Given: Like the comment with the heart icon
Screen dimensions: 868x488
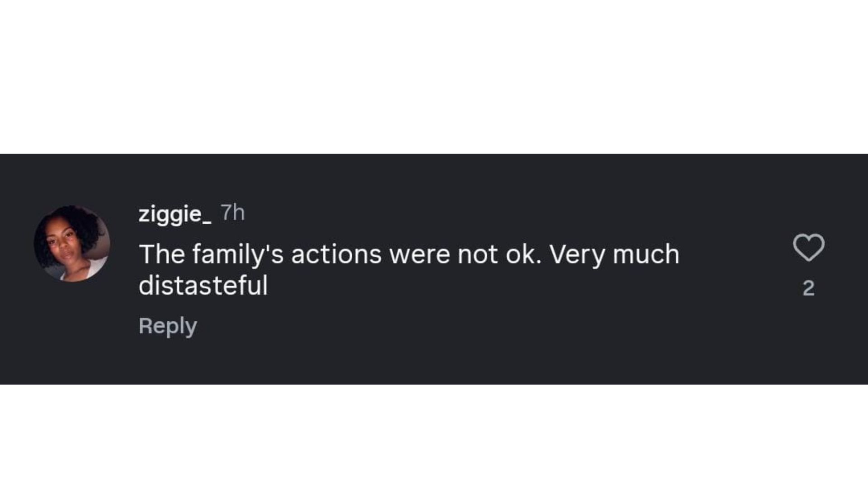Looking at the screenshot, I should point(808,248).
